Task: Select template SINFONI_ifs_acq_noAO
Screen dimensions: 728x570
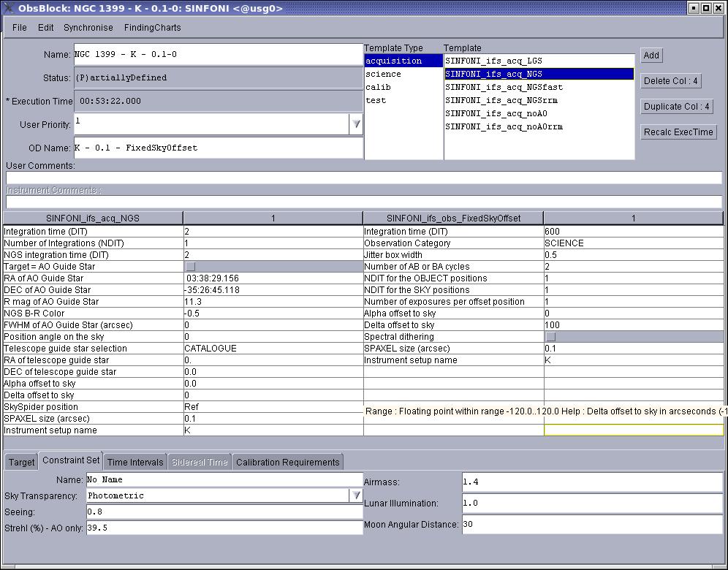Action: pyautogui.click(x=539, y=113)
